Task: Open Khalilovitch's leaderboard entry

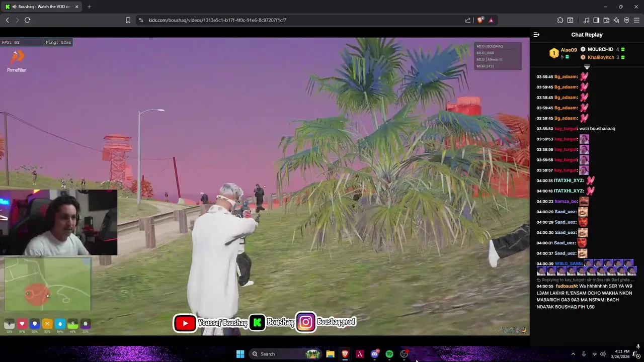Action: pos(602,57)
